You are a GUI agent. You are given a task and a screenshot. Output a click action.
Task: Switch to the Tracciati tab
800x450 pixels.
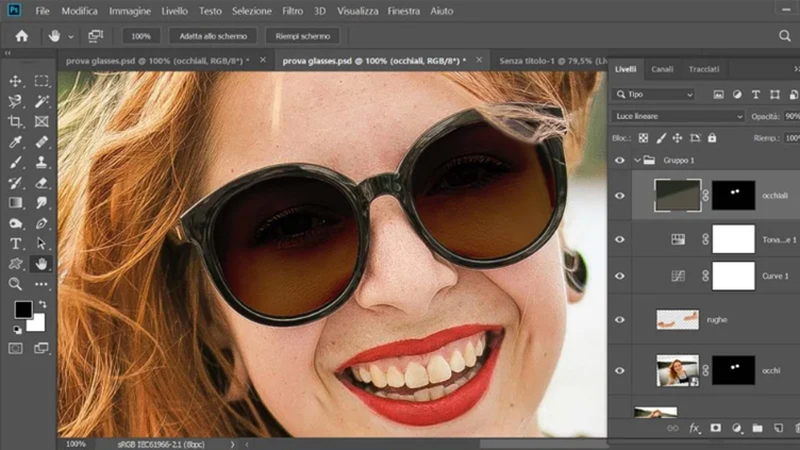click(x=704, y=69)
